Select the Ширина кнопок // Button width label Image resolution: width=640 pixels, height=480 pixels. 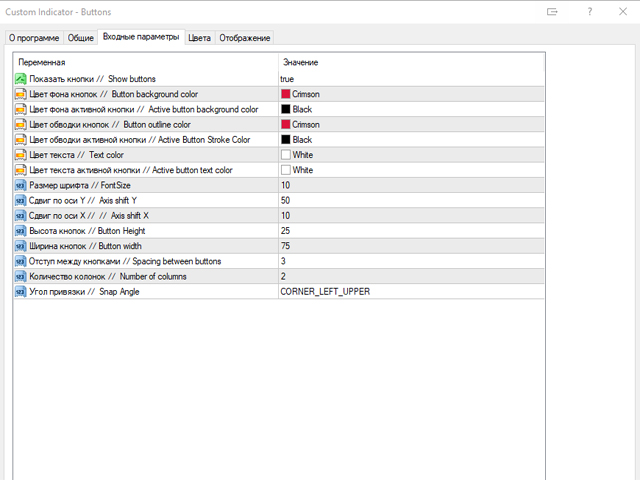85,246
